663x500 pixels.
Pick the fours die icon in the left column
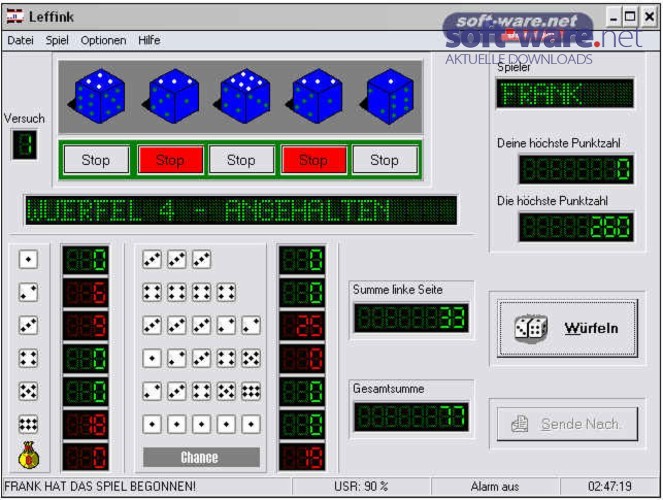pyautogui.click(x=28, y=358)
